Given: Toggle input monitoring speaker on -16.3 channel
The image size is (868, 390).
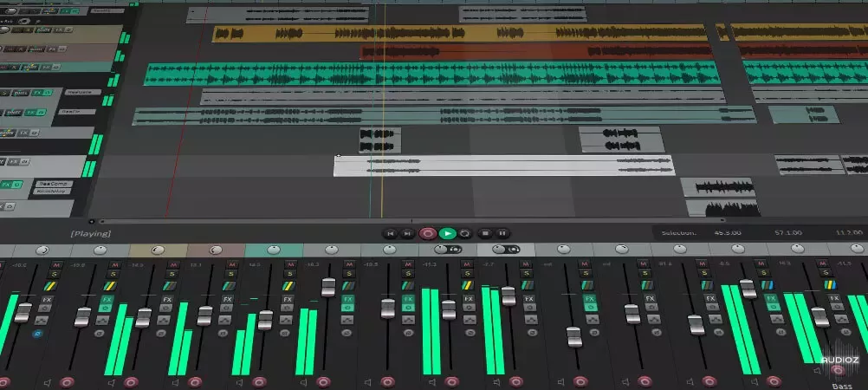Looking at the screenshot, I should [304, 383].
